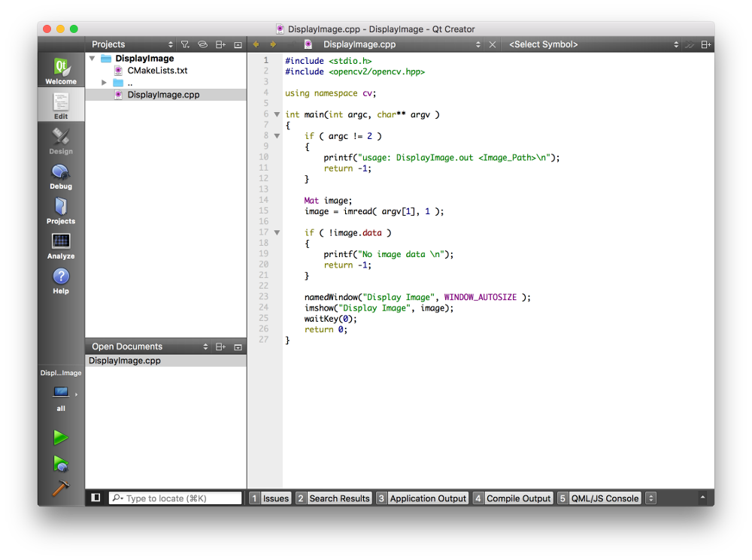Open the Welcome mode
The width and height of the screenshot is (752, 560).
coord(61,71)
